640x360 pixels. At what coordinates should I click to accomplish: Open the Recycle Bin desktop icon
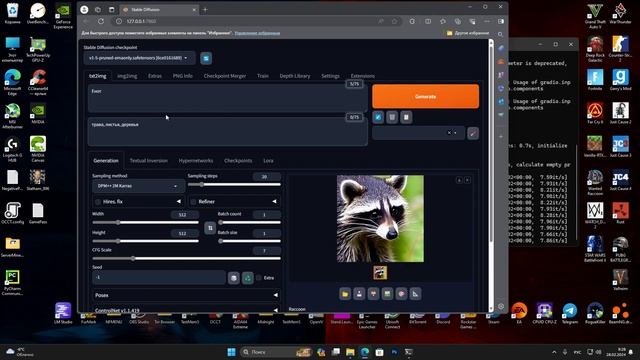(x=12, y=13)
